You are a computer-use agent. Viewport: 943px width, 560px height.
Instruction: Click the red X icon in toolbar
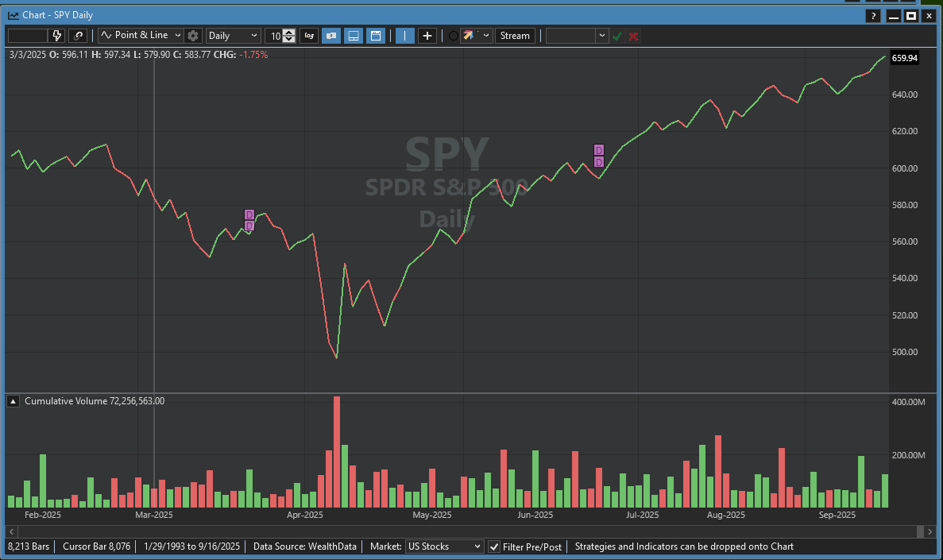pyautogui.click(x=633, y=36)
